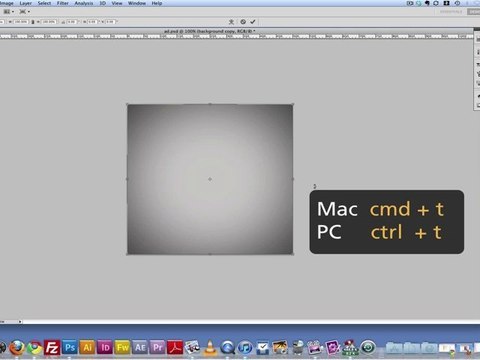This screenshot has width=480, height=360.
Task: Open the Analysis menu
Action: (x=84, y=3)
